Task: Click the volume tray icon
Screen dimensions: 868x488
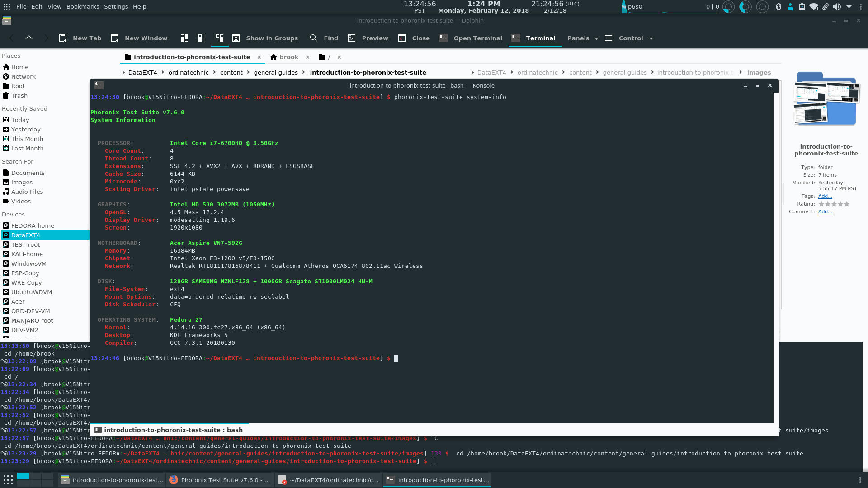Action: pyautogui.click(x=837, y=6)
